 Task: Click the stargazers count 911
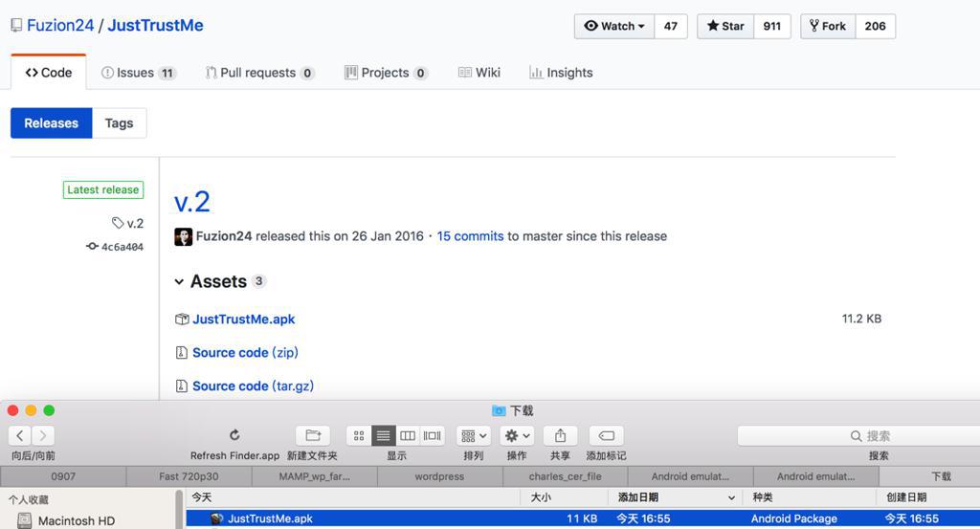tap(772, 26)
